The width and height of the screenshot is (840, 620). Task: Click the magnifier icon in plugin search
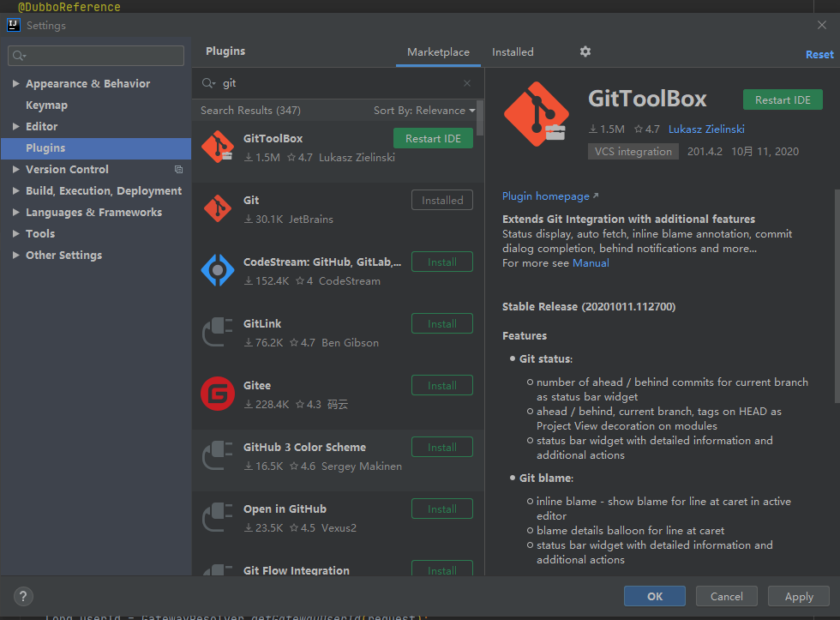(x=207, y=83)
